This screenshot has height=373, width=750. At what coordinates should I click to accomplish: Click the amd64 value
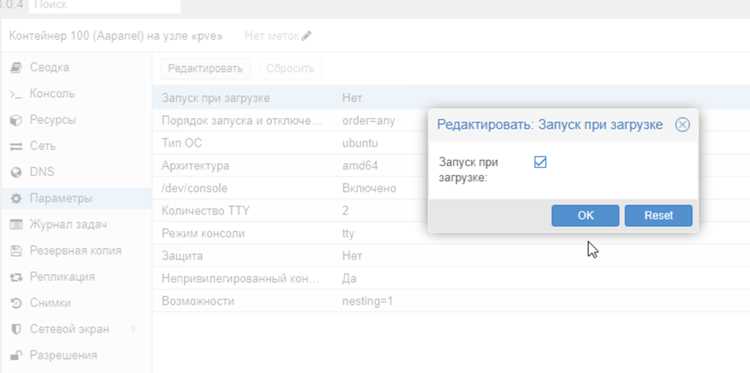360,166
